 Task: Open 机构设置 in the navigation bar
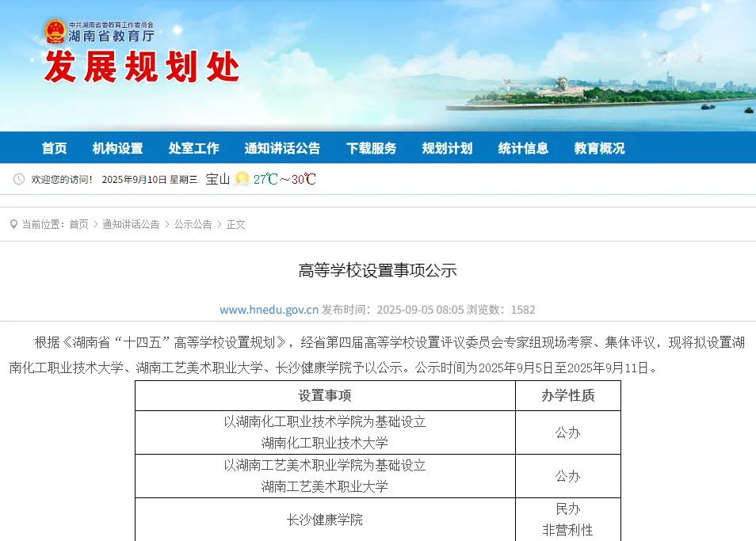coord(117,148)
